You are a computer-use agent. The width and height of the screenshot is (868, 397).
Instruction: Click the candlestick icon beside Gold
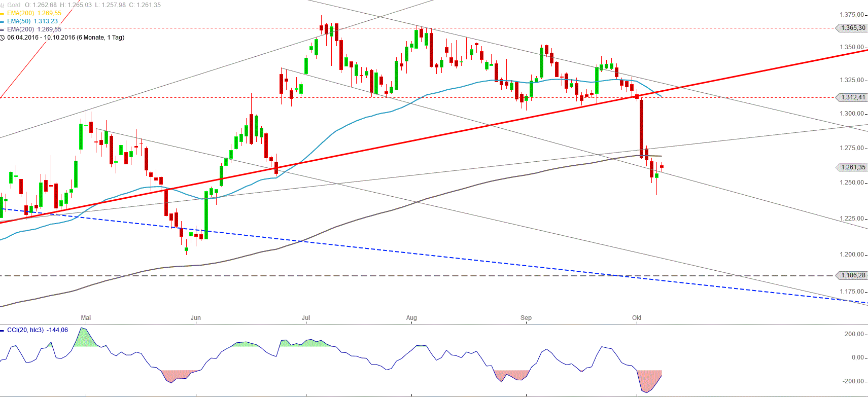[x=2, y=5]
